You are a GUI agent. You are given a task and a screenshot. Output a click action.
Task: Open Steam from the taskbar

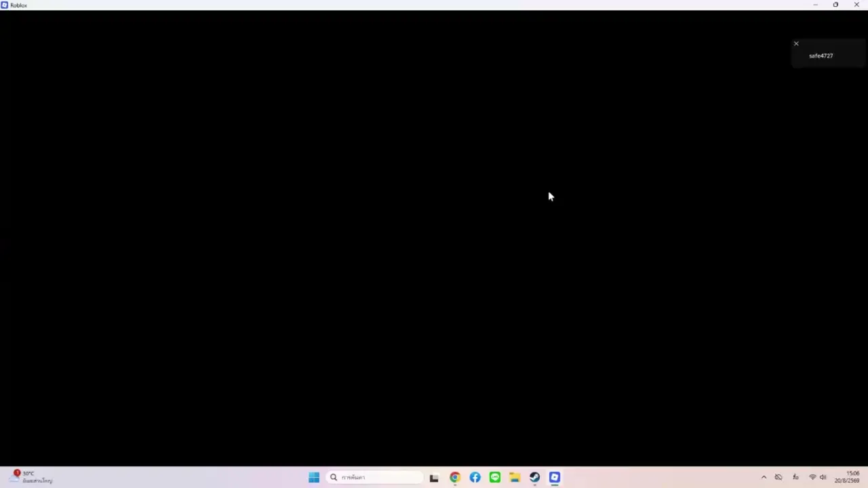(534, 477)
